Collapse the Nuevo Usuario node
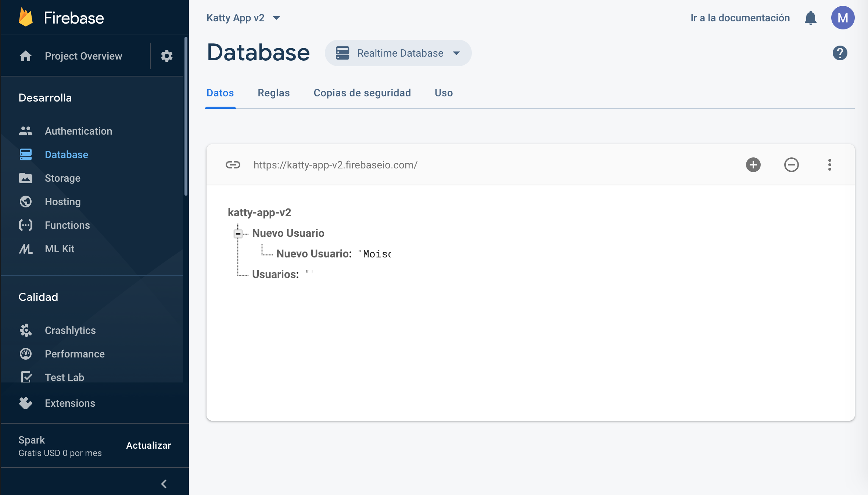 point(238,233)
